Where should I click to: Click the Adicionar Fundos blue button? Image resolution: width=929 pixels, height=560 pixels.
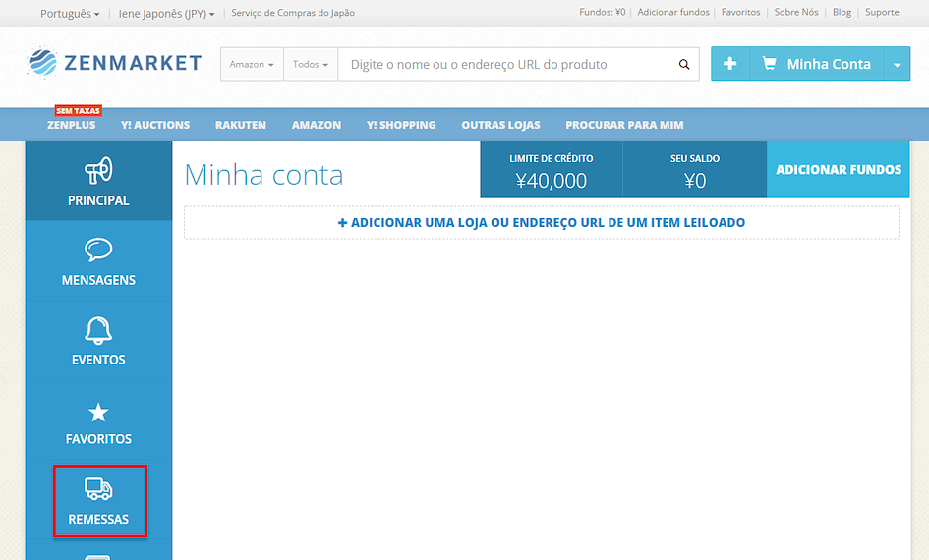coord(839,169)
